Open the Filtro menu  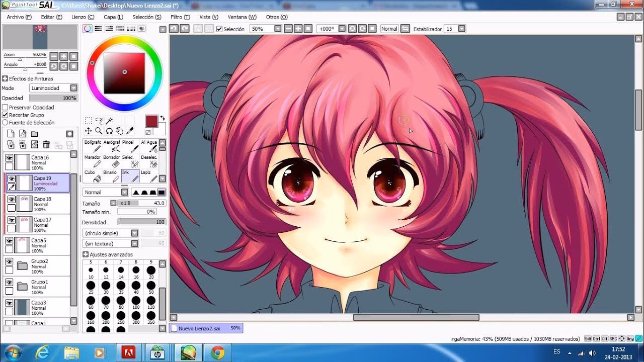pyautogui.click(x=180, y=17)
